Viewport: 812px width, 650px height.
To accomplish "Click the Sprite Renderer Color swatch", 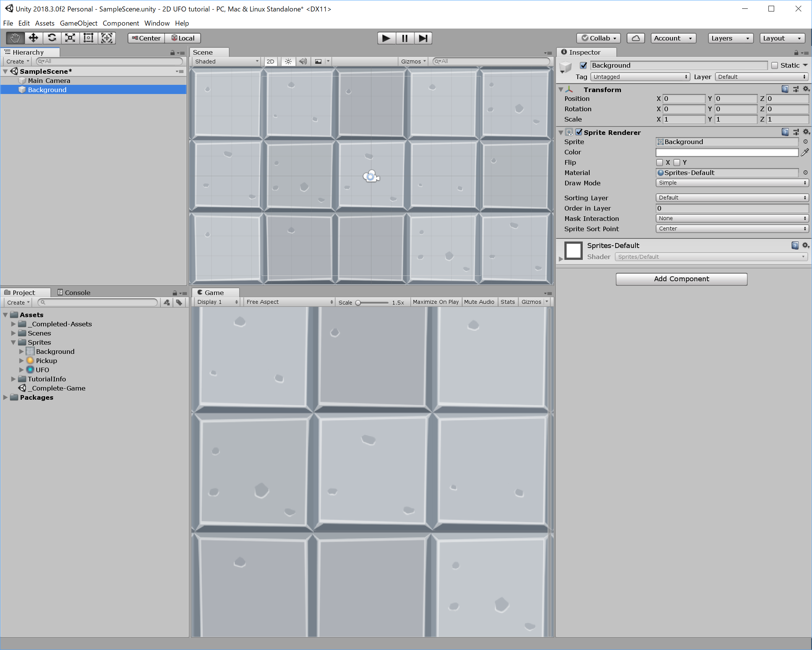I will pos(727,152).
